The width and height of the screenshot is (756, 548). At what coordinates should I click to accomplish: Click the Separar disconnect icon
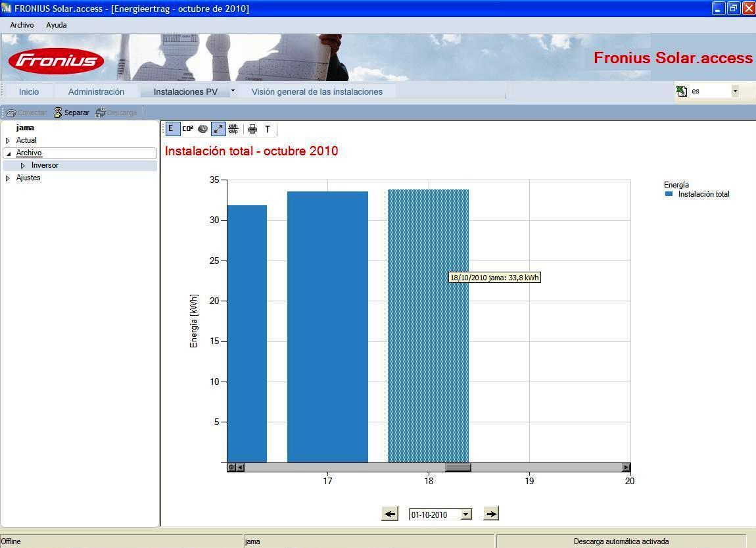[x=58, y=112]
